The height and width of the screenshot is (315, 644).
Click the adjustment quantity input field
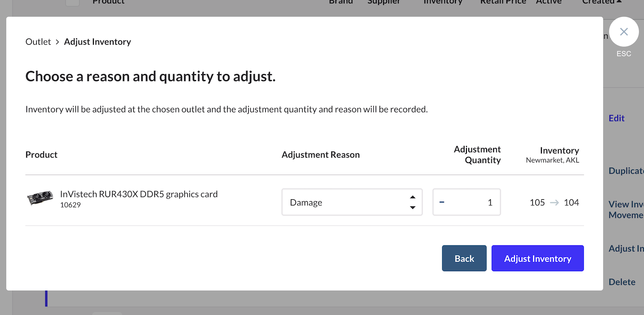[478, 202]
